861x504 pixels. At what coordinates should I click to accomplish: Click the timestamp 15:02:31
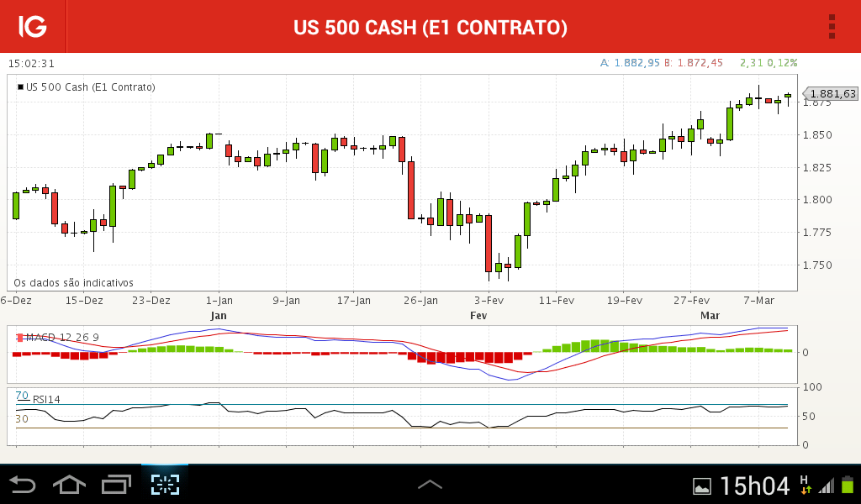click(31, 64)
